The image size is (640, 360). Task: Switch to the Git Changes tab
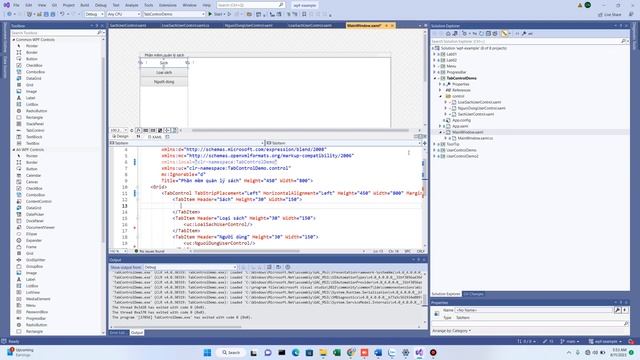point(473,294)
